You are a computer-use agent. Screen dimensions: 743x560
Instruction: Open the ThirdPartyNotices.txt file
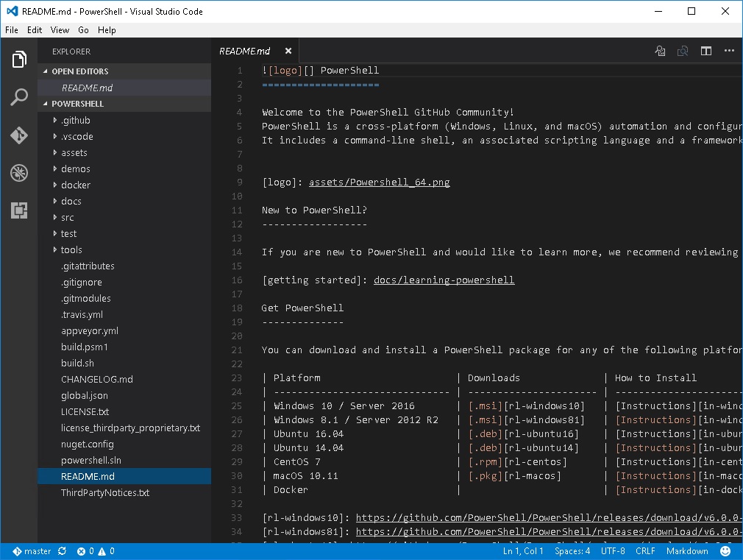pyautogui.click(x=124, y=492)
